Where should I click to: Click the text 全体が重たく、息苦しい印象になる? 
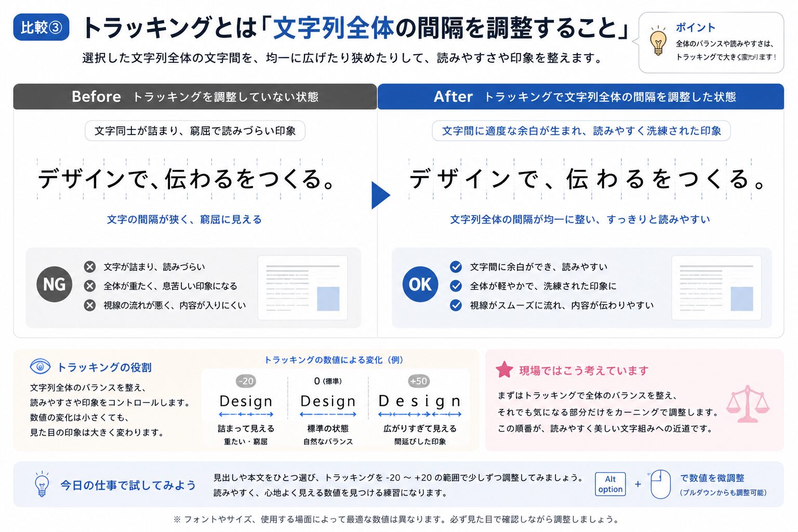point(170,286)
